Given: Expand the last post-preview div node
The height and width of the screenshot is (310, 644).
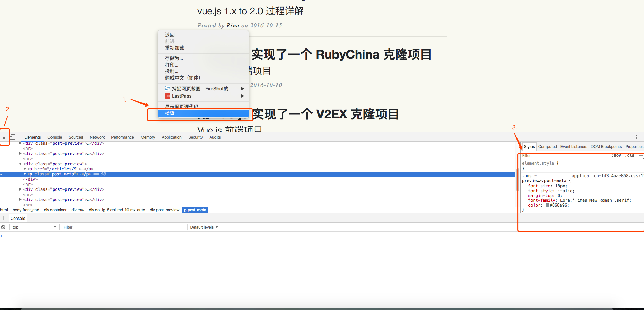Looking at the screenshot, I should (x=20, y=200).
